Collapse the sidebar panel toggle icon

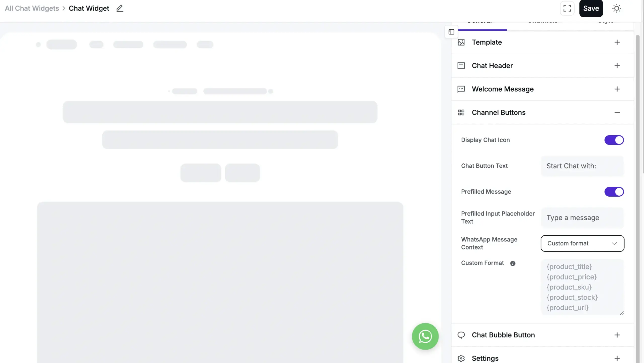[x=451, y=32]
